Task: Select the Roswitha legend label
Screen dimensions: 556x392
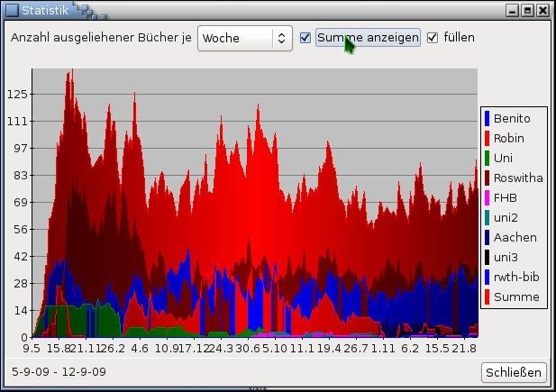Action: pos(518,178)
